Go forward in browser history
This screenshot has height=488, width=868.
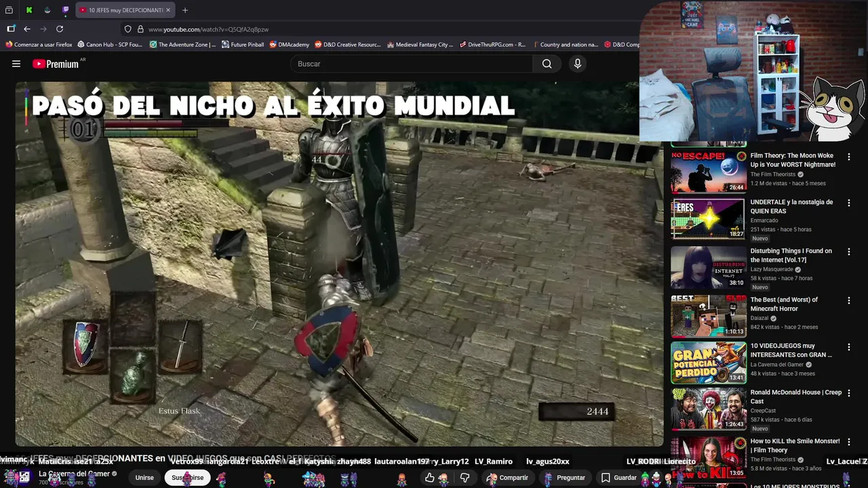43,29
